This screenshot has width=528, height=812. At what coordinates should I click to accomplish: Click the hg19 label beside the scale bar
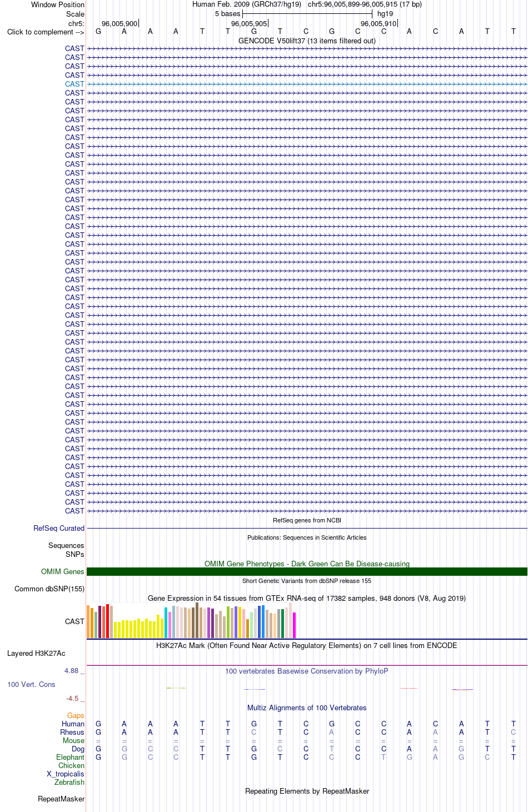tap(385, 14)
